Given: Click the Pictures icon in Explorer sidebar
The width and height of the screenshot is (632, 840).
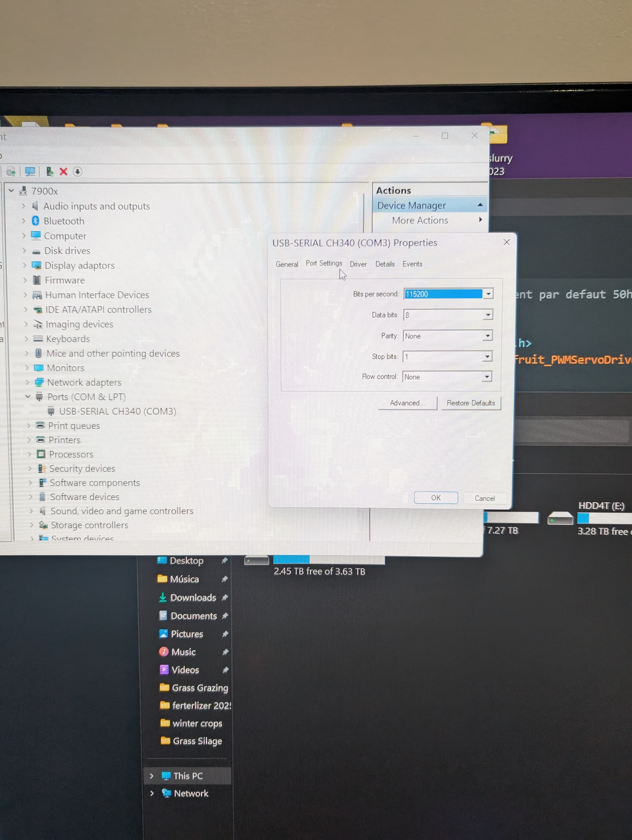Looking at the screenshot, I should (164, 633).
